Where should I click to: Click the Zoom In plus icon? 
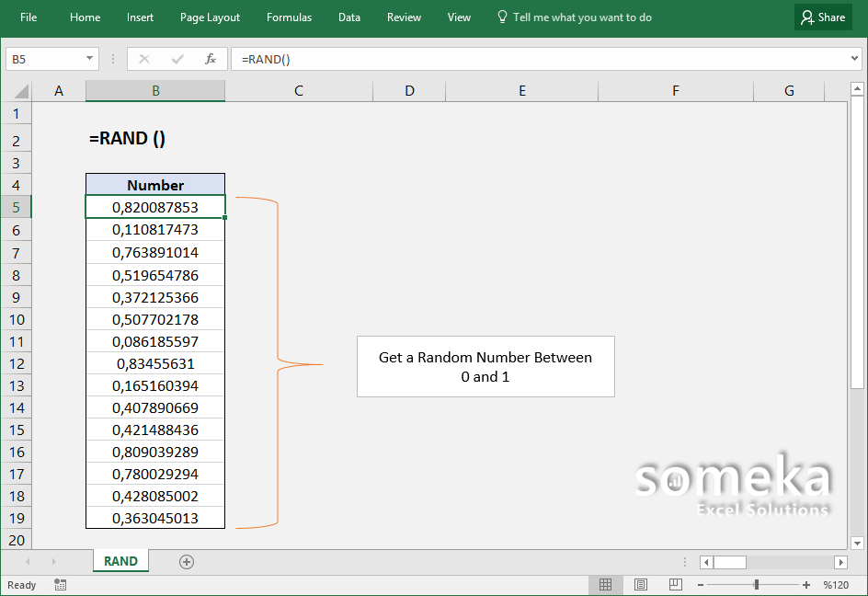coord(805,584)
